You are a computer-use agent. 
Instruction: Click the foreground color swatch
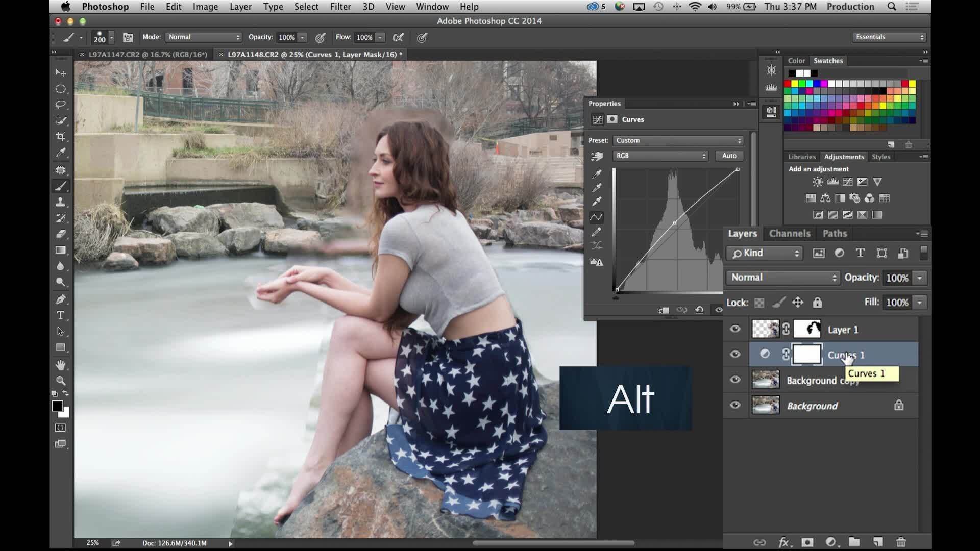57,406
